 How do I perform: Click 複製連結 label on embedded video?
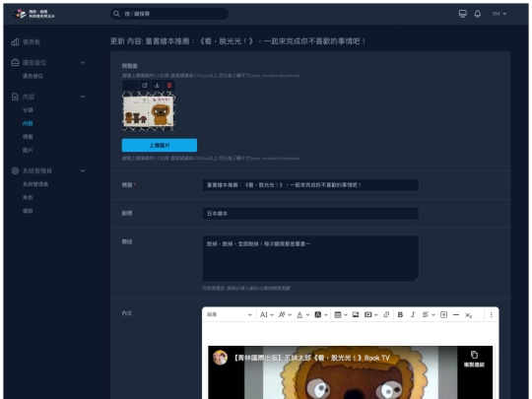pos(474,365)
